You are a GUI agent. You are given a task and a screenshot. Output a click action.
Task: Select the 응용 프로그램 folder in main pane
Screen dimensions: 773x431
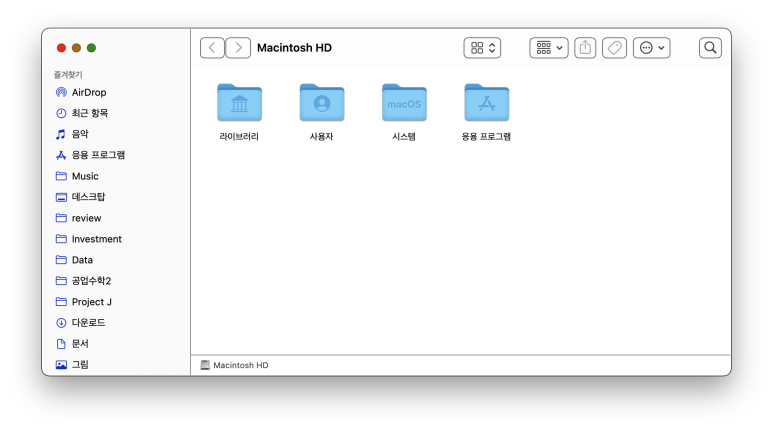[487, 103]
